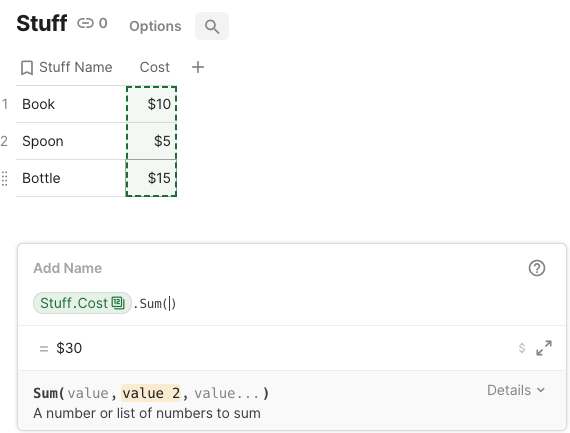
Task: Select the Book name cell
Action: click(71, 104)
